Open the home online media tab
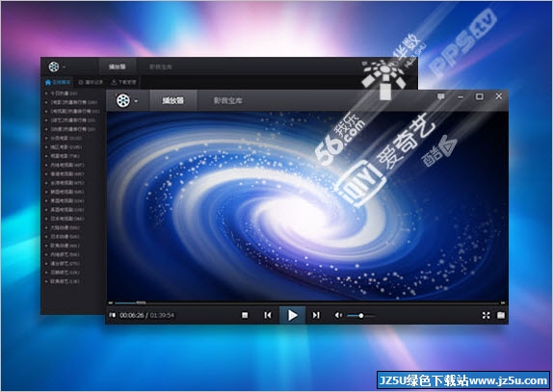Viewport: 553px width, 392px height. pos(58,82)
